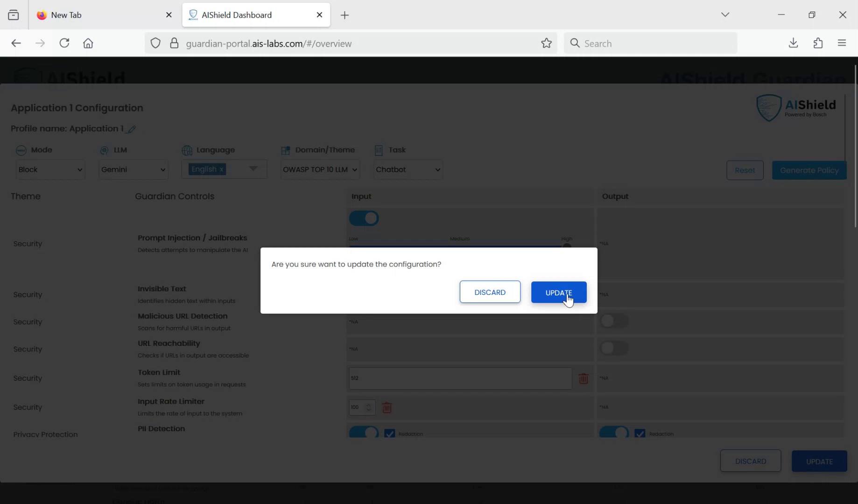Screen dimensions: 858x504
Task: Delete the Token Limit value via trash icon
Action: click(x=583, y=378)
